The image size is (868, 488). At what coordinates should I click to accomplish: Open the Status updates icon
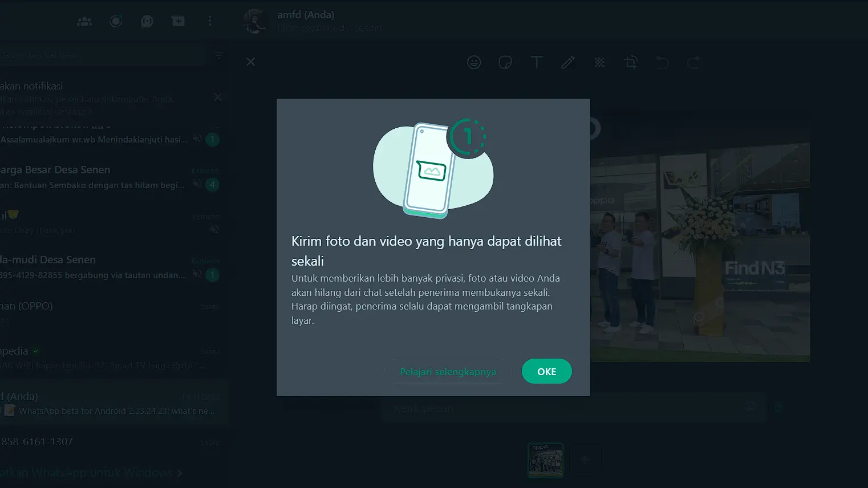click(116, 21)
